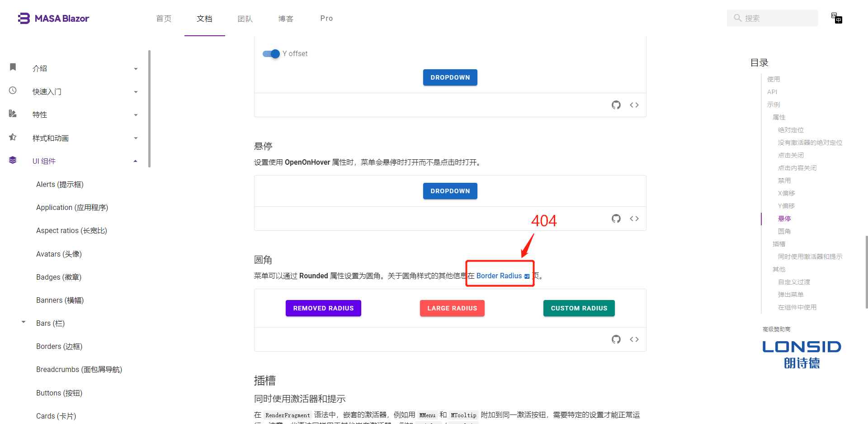Open GitHub source for the hover example

coord(616,219)
